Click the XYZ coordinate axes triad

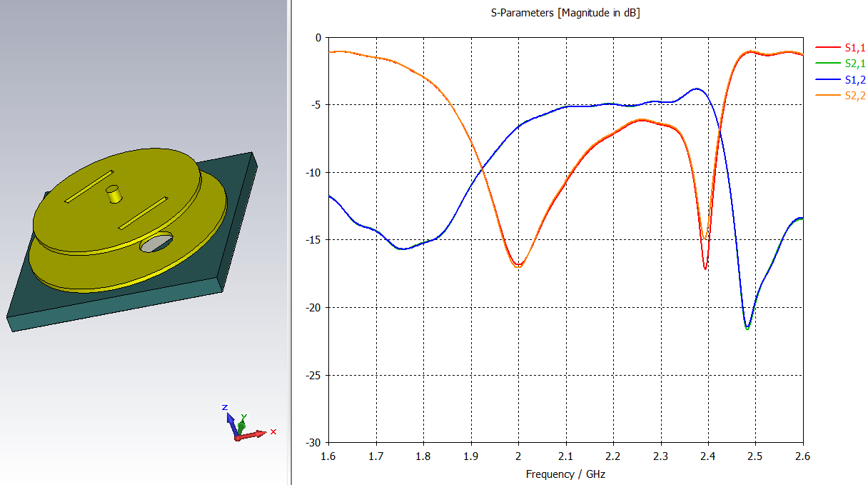[248, 424]
